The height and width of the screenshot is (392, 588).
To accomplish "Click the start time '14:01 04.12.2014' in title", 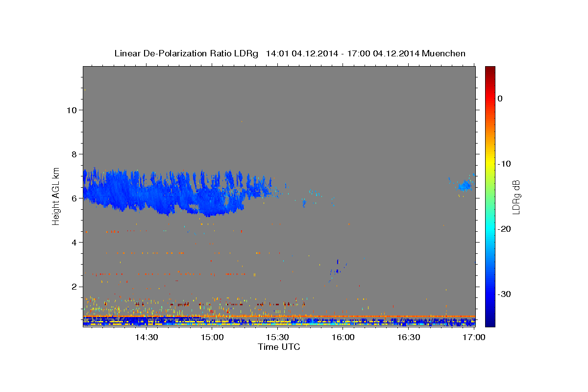I will tap(301, 53).
